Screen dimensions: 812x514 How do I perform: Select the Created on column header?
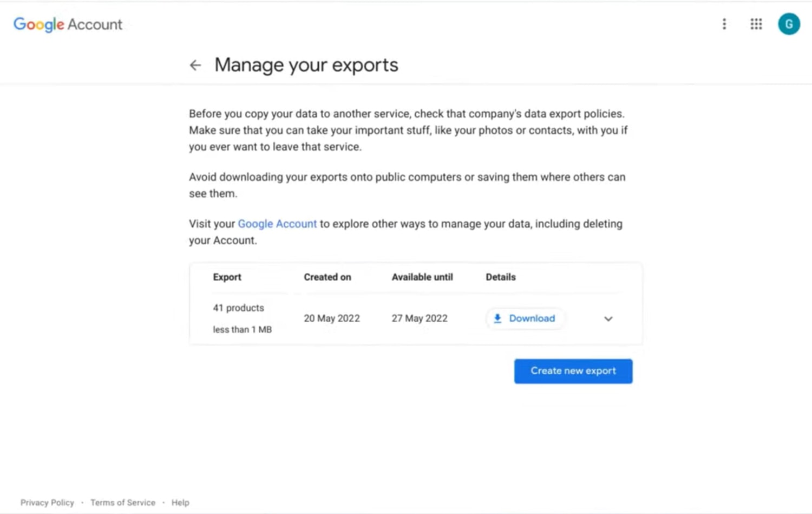[x=327, y=277]
